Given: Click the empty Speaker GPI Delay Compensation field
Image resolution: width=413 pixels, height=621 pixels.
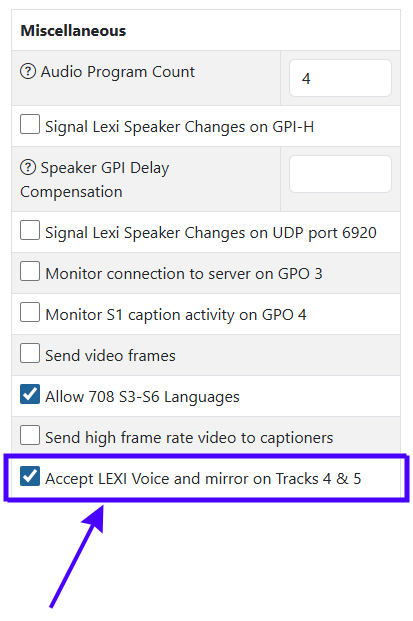Looking at the screenshot, I should [x=340, y=174].
